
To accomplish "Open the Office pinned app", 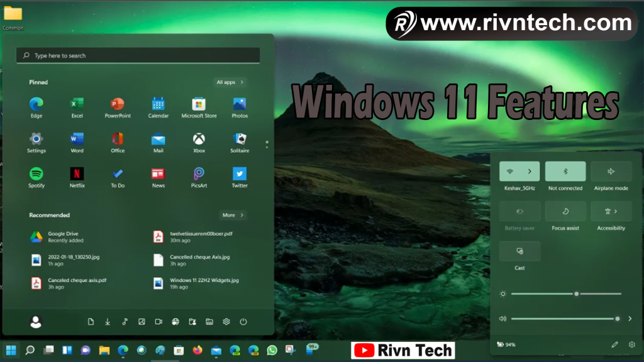I will click(x=118, y=143).
